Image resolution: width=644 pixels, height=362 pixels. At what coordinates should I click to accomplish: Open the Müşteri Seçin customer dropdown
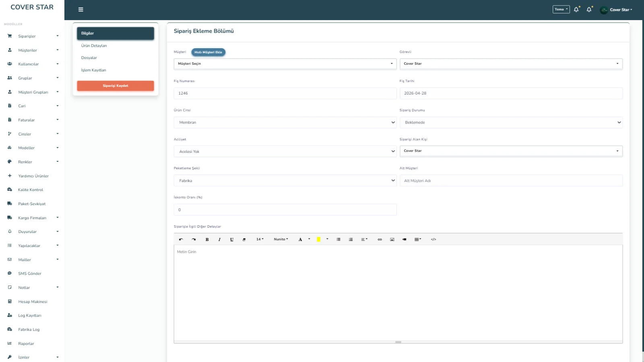click(285, 64)
